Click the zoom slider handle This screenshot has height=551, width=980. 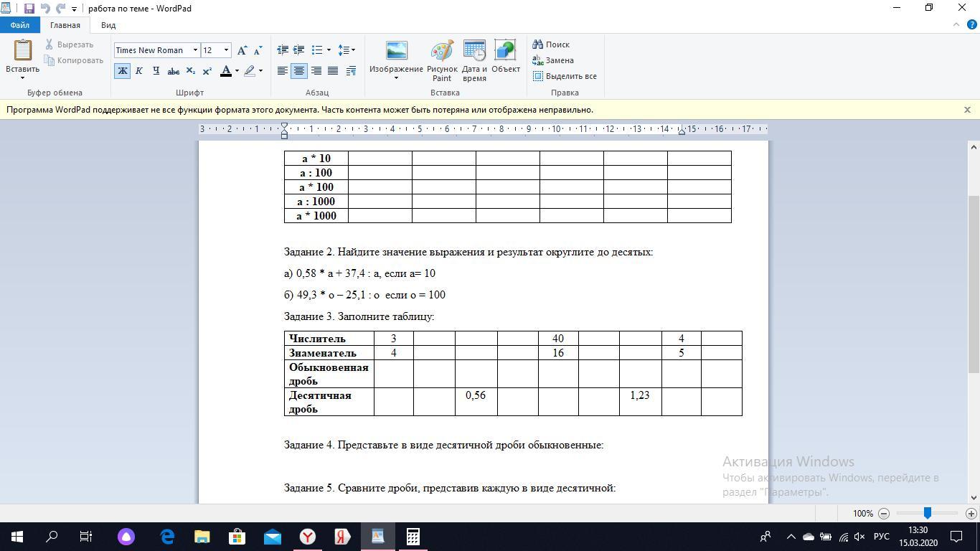click(x=928, y=513)
